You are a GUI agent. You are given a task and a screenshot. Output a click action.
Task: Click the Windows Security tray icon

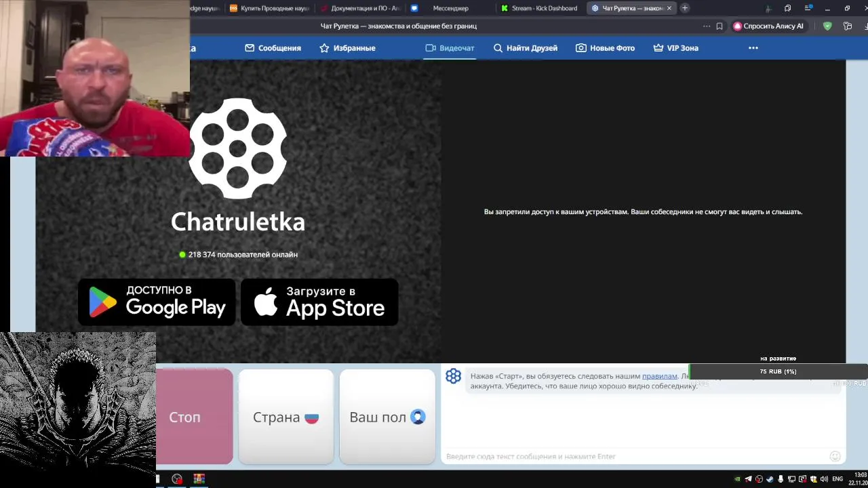click(813, 479)
